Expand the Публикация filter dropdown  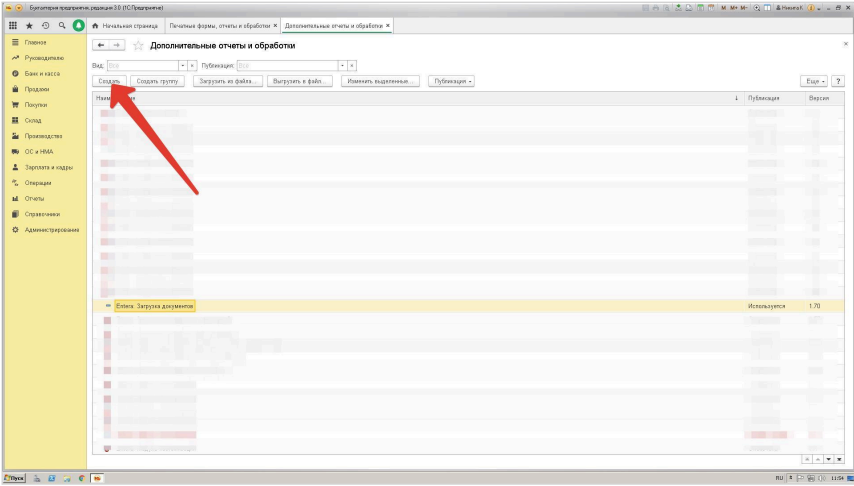342,65
